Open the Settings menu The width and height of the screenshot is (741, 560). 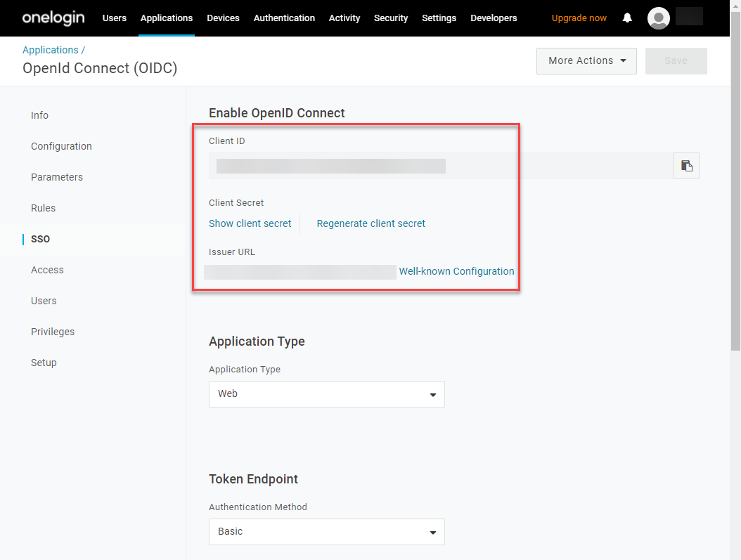tap(439, 18)
